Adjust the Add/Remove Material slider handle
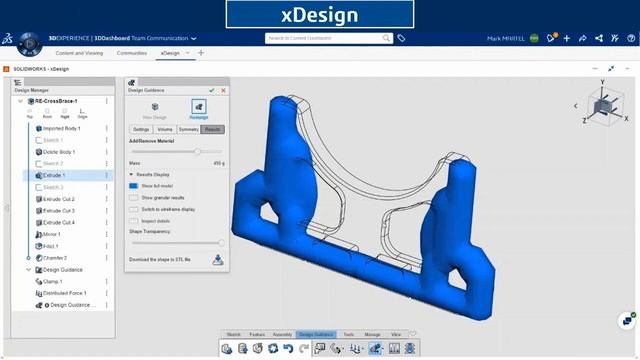 pos(198,151)
